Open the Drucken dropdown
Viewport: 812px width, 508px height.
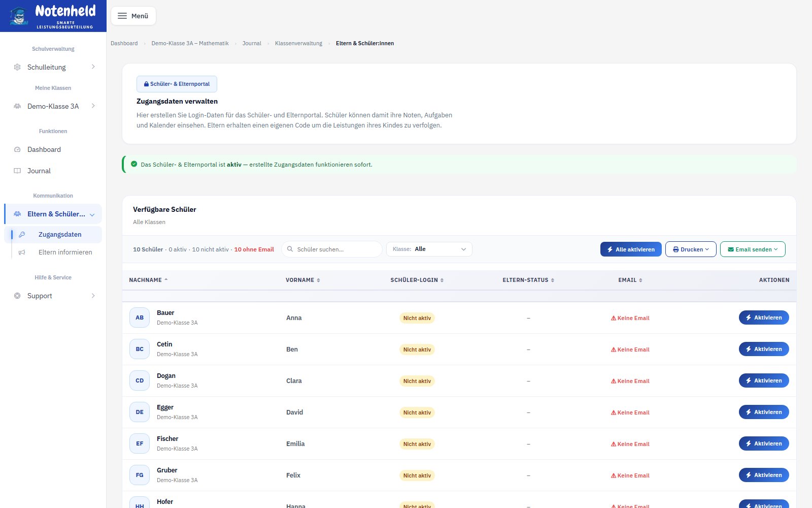pyautogui.click(x=691, y=249)
